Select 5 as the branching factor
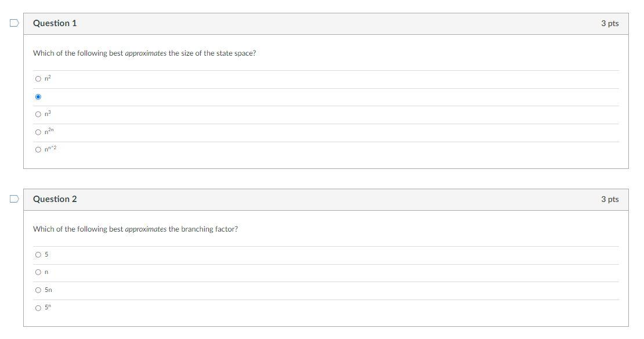The image size is (644, 339). (38, 255)
